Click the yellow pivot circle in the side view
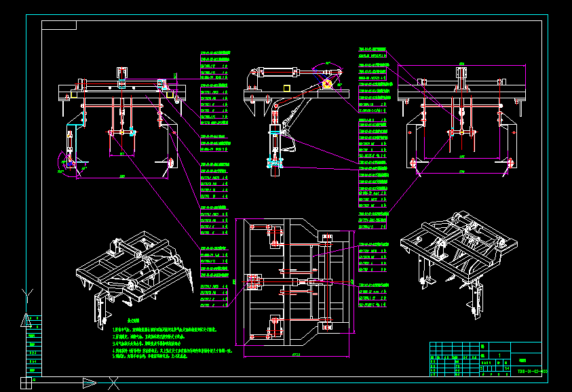572x392 pixels. coord(327,84)
